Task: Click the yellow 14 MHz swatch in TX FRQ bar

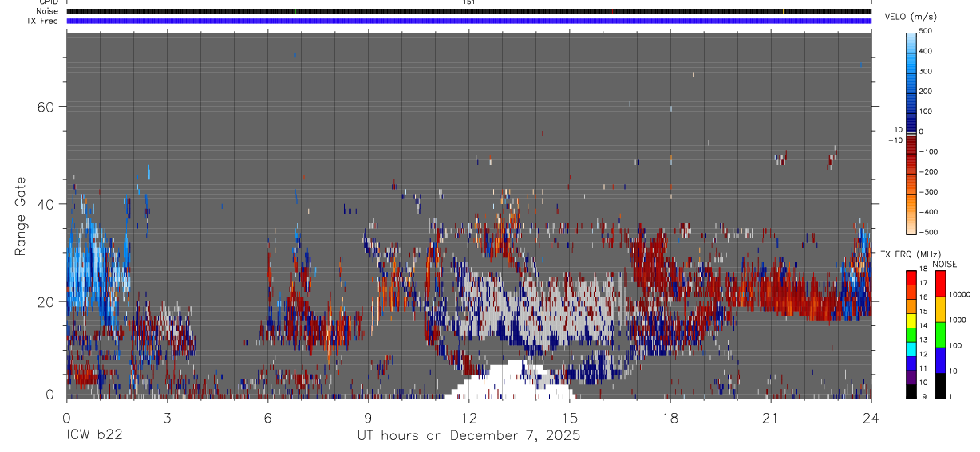Action: (911, 320)
